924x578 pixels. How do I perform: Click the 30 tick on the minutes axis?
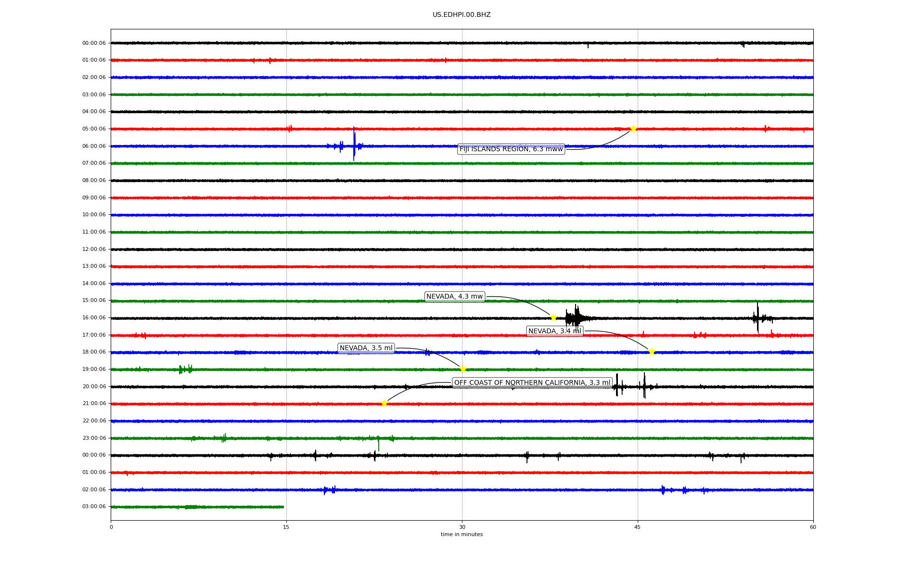[x=462, y=527]
